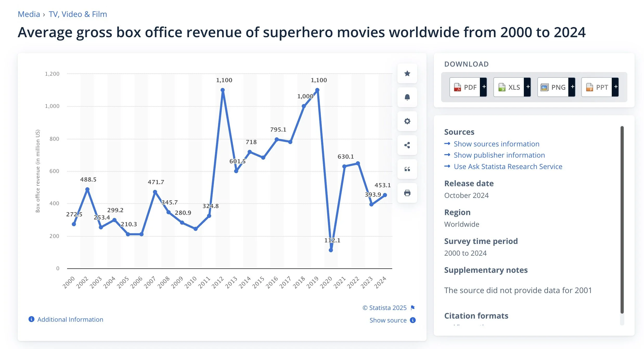Click the flag icon beside Statista 2025
The image size is (644, 349).
coord(413,308)
